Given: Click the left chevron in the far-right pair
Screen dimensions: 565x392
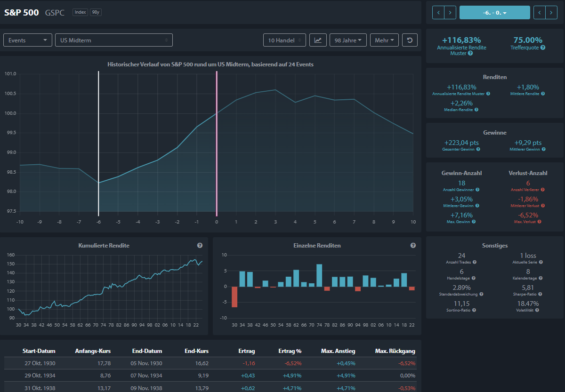Looking at the screenshot, I should coord(540,13).
